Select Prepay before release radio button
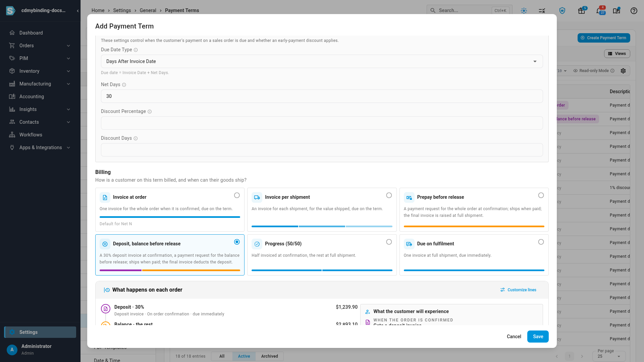Screen dimensions: 644x362 click(x=541, y=195)
